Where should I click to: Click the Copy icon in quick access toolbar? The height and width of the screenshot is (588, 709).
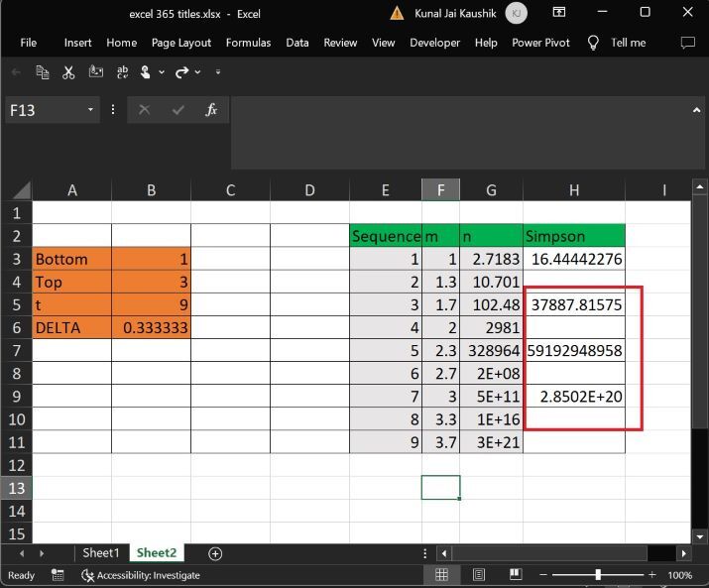click(42, 72)
